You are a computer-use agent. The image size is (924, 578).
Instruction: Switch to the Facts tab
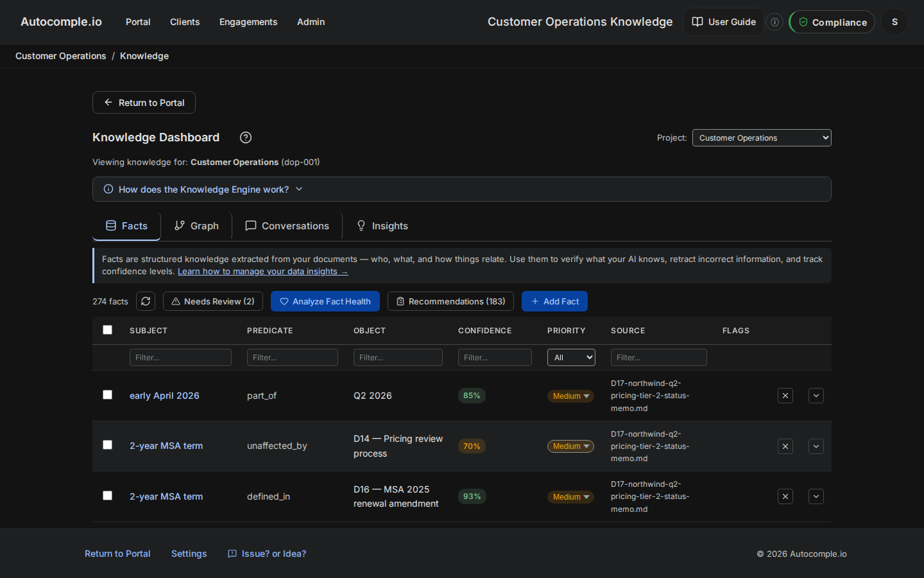click(x=126, y=226)
